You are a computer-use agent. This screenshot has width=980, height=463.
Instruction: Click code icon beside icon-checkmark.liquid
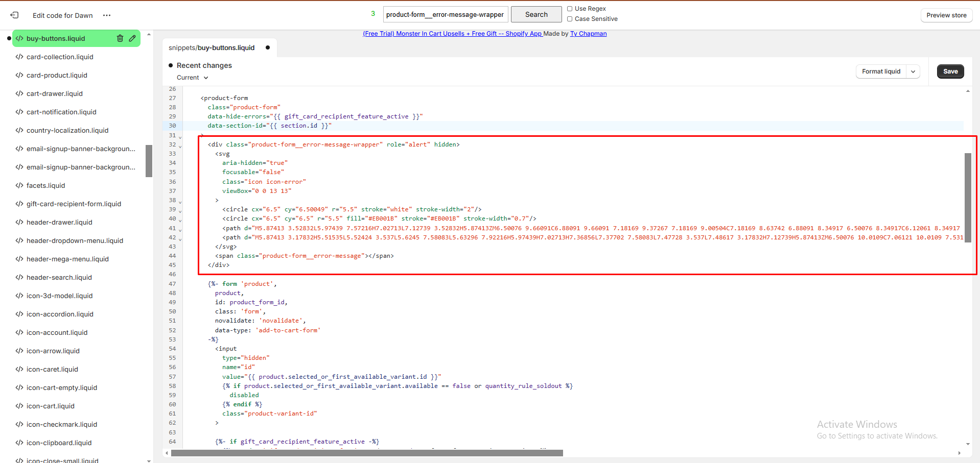pyautogui.click(x=19, y=424)
